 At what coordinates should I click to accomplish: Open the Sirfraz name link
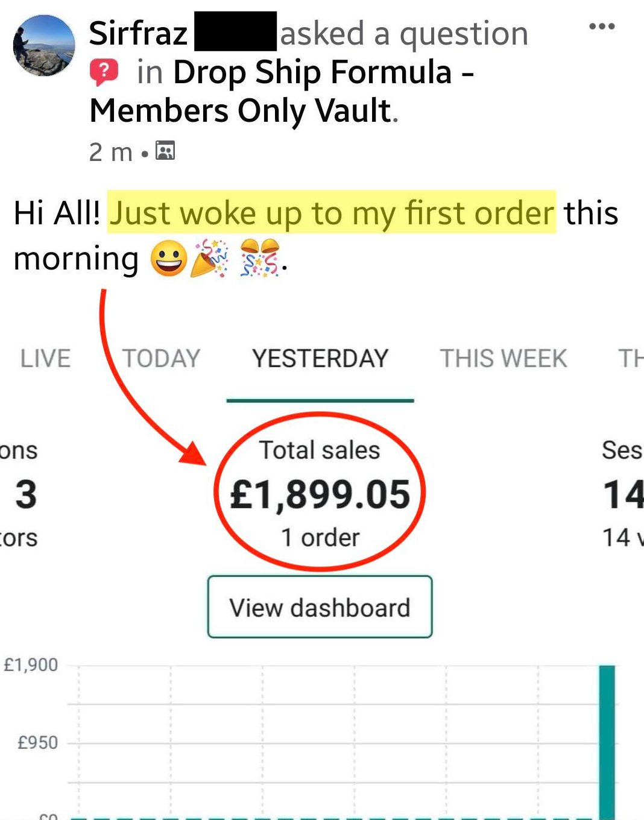tap(138, 33)
